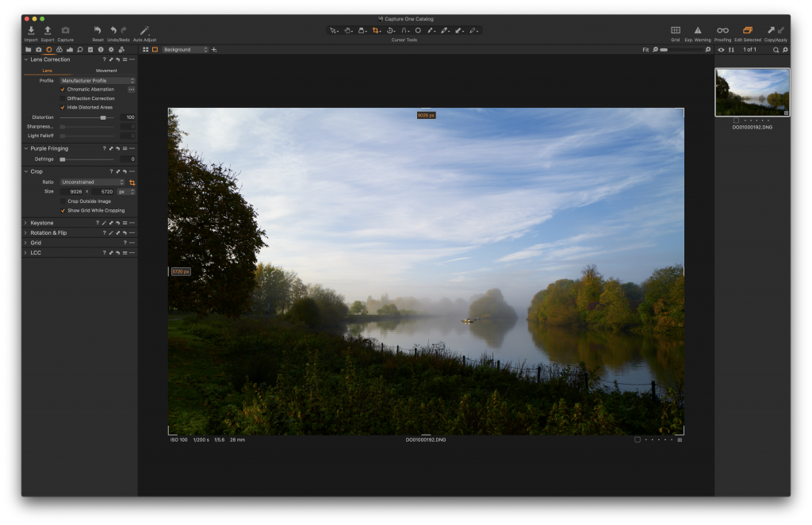Toggle Proofing glasses icon
This screenshot has height=525, width=812.
tap(722, 30)
